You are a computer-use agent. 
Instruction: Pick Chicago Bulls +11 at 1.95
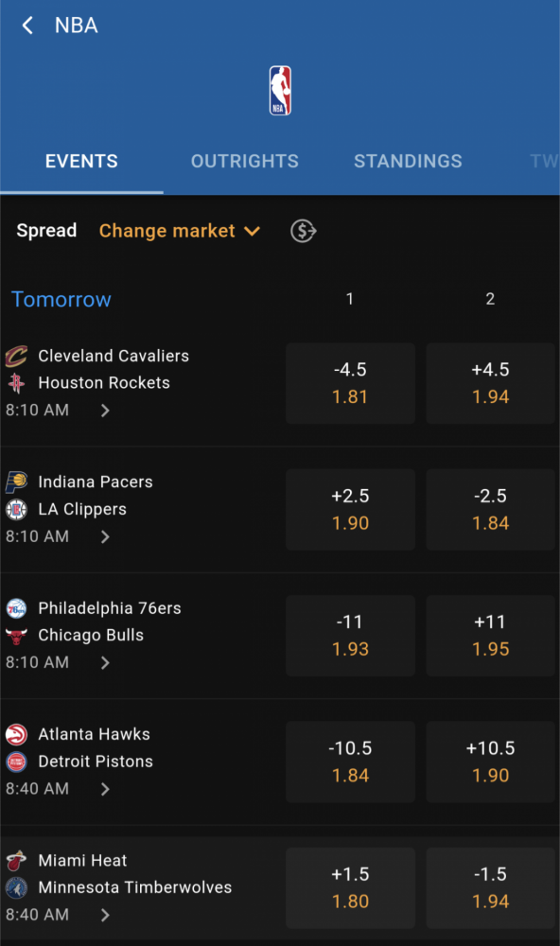coord(491,636)
